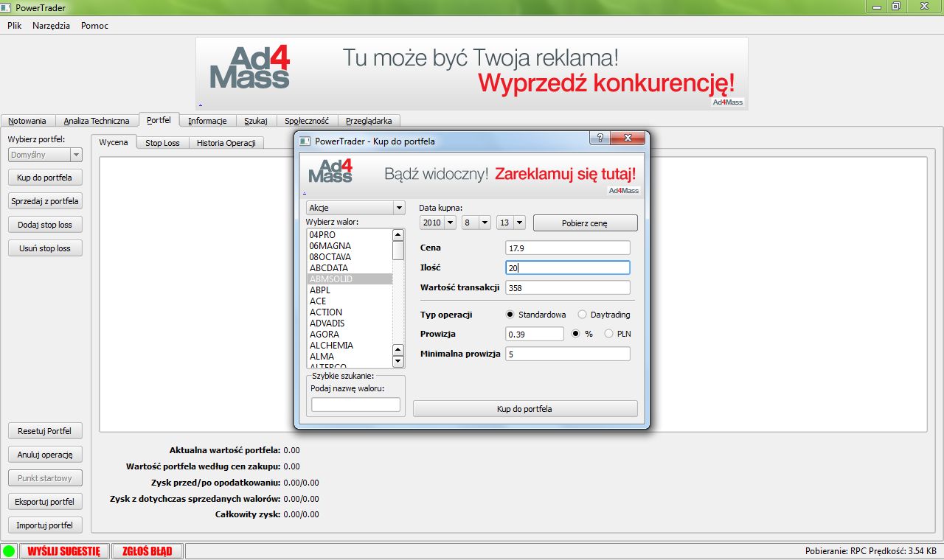Switch to the Analiza Techniczna tab

[x=97, y=121]
